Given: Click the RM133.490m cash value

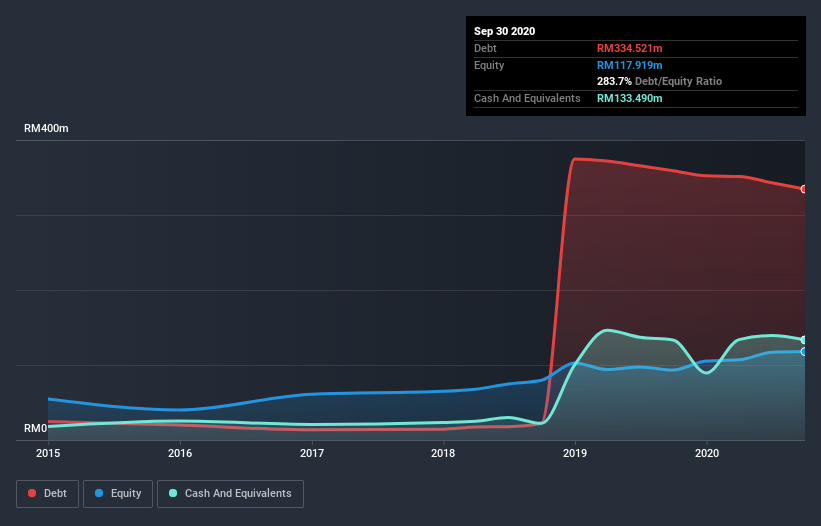Looking at the screenshot, I should pos(629,98).
